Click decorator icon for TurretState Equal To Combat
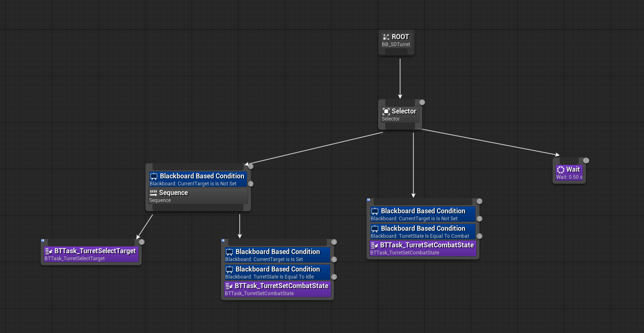Screen dimensions: 644x333 click(375, 229)
